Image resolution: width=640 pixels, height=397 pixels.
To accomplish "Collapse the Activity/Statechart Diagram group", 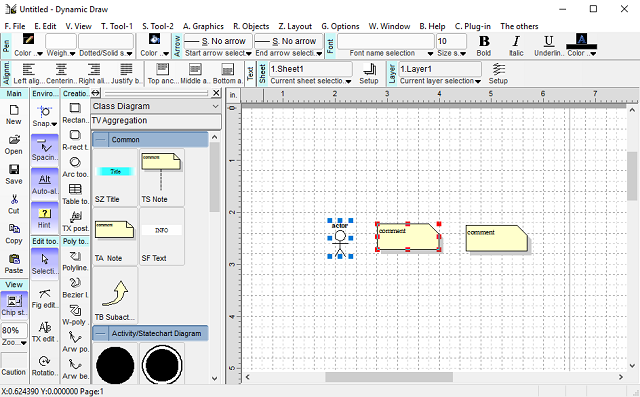I will pyautogui.click(x=100, y=333).
